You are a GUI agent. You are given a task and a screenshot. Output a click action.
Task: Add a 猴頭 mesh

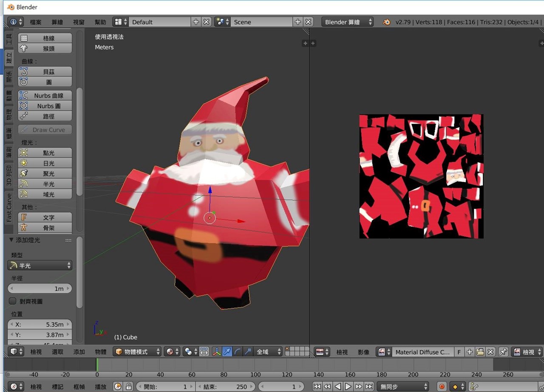[45, 48]
